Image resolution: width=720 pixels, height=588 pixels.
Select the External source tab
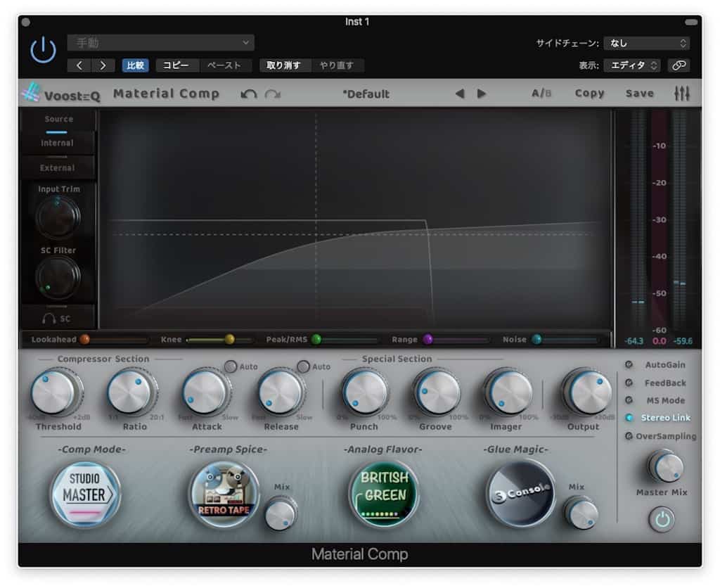point(57,168)
